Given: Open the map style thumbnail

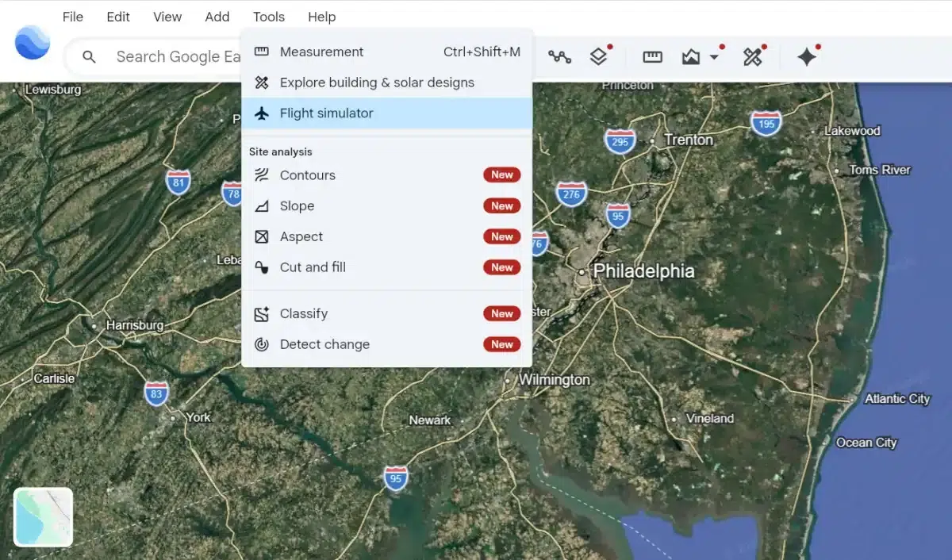Looking at the screenshot, I should 44,517.
